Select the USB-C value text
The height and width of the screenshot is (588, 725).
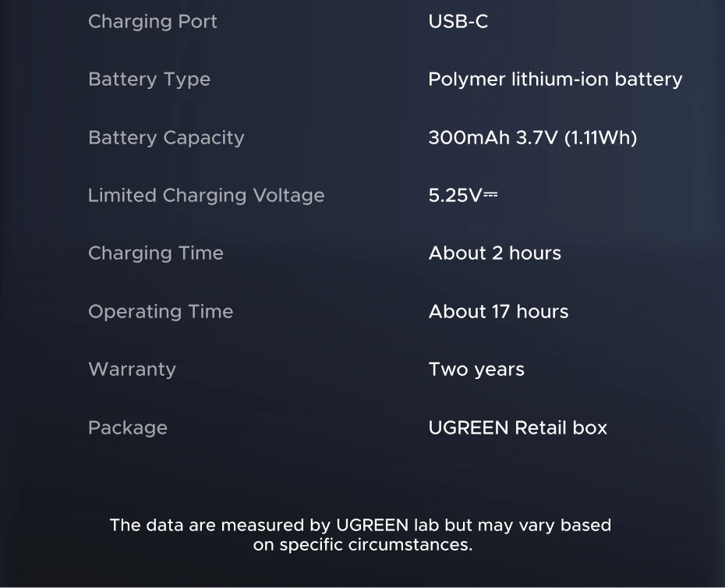458,22
